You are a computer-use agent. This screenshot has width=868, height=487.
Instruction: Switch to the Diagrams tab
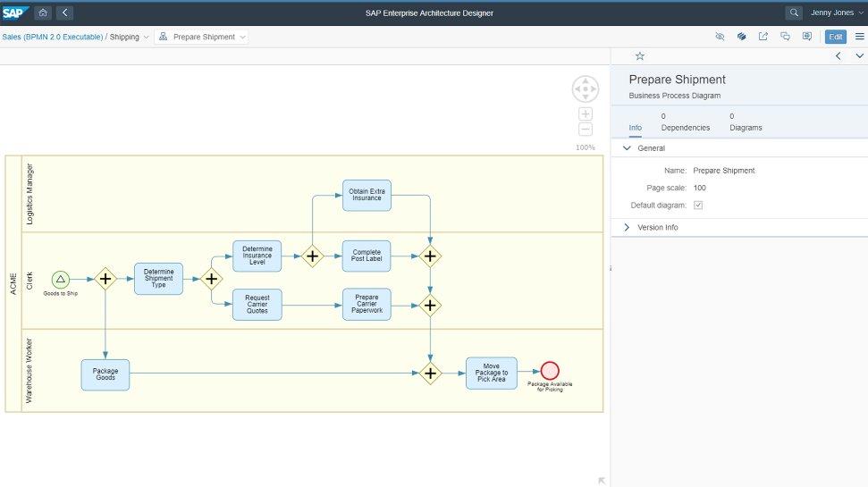(x=746, y=122)
